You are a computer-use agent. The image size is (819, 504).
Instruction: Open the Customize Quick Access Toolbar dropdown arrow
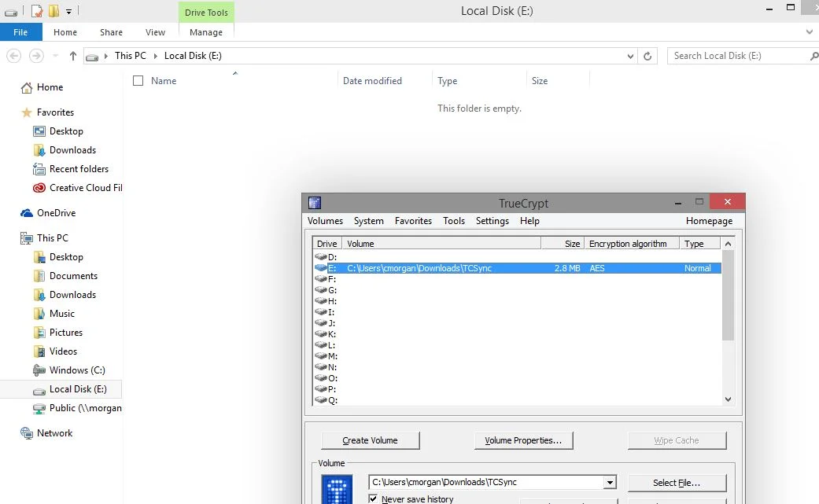click(x=68, y=12)
